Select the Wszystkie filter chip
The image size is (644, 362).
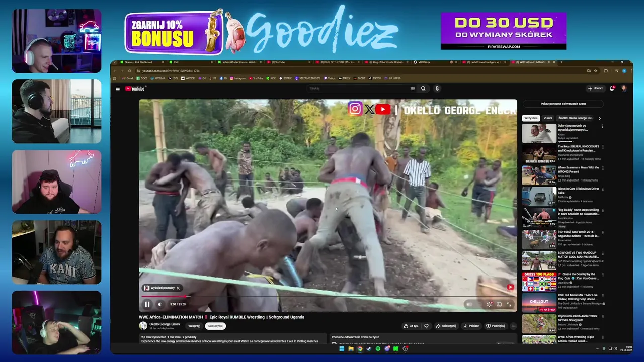(531, 118)
